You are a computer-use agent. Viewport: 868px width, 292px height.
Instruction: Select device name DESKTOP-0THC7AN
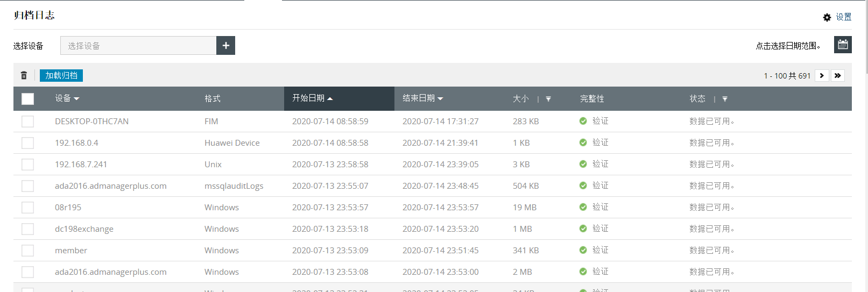[x=91, y=122]
